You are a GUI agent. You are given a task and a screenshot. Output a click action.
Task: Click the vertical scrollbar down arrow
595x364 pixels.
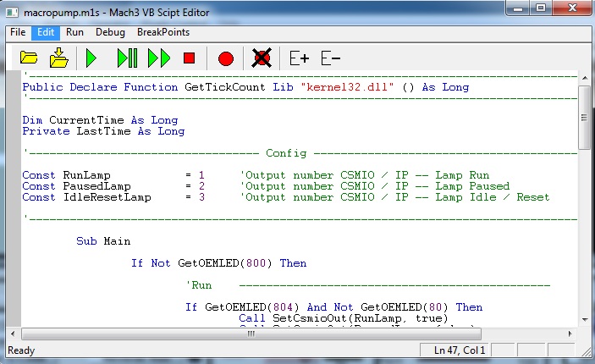585,319
